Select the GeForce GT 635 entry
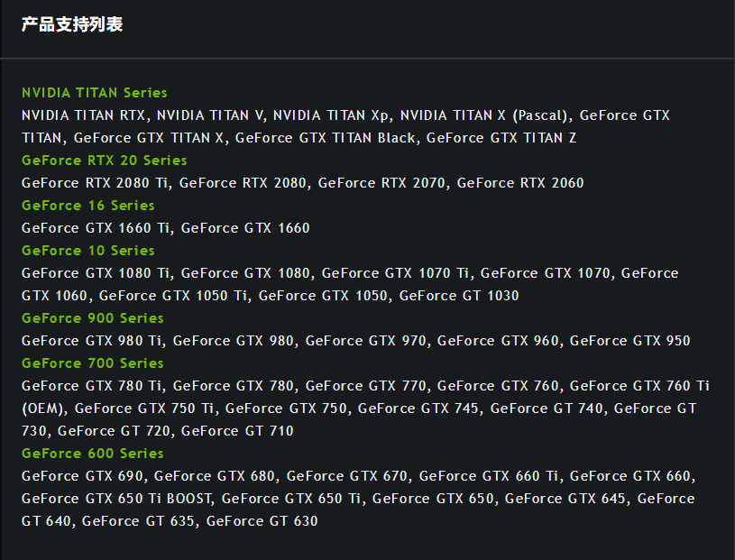Screen dimensions: 735x560 138,520
